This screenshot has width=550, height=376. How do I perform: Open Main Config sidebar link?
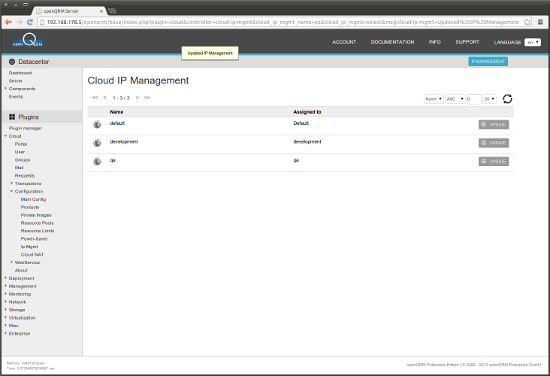(33, 199)
